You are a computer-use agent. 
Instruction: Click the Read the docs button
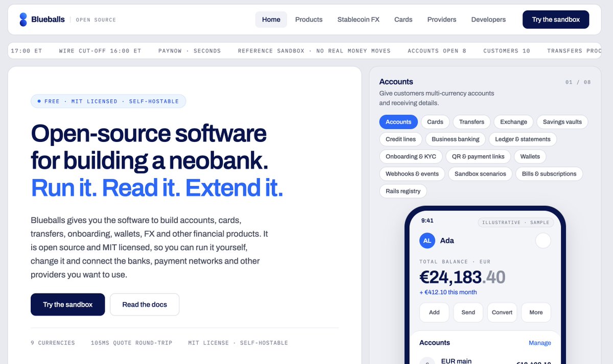click(145, 305)
